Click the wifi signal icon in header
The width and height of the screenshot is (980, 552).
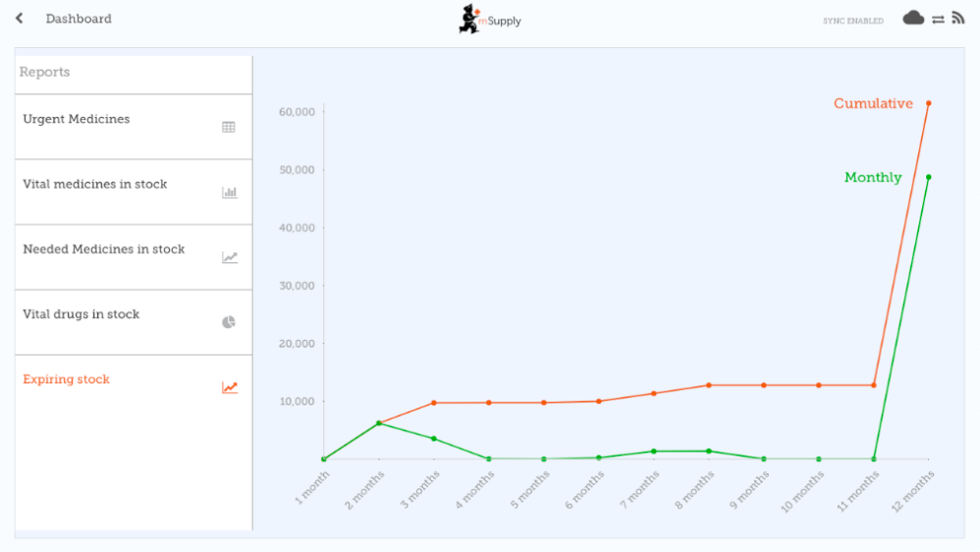point(958,18)
